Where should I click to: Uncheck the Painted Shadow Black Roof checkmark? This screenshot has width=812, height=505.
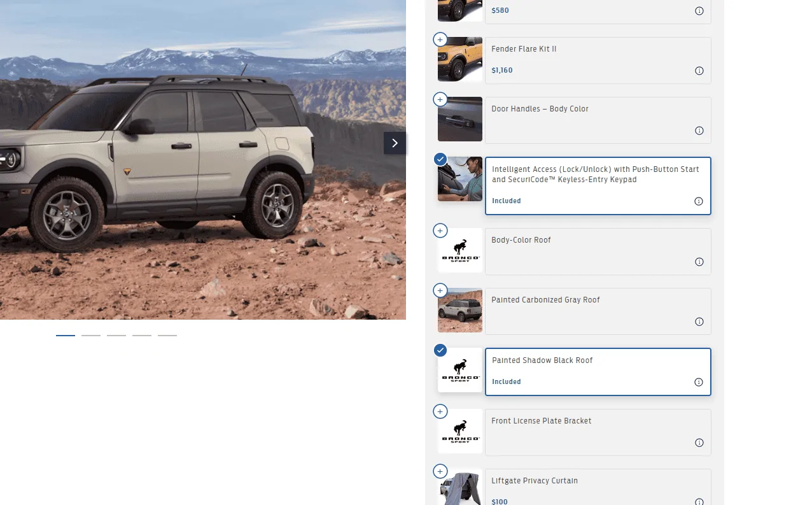tap(440, 350)
